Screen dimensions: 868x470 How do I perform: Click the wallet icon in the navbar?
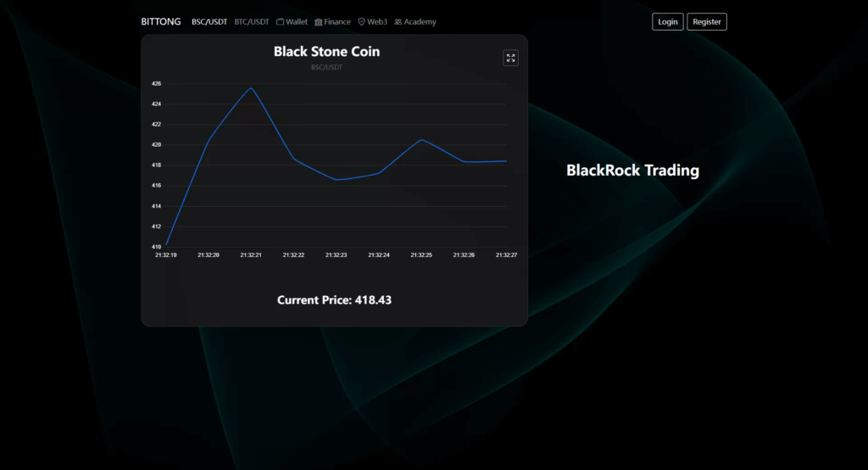coord(280,22)
